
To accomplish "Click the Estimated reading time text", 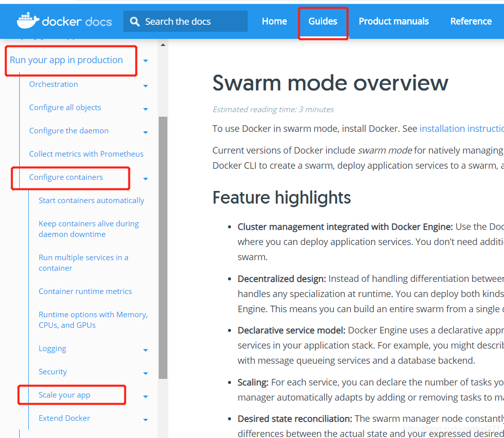I will 273,110.
